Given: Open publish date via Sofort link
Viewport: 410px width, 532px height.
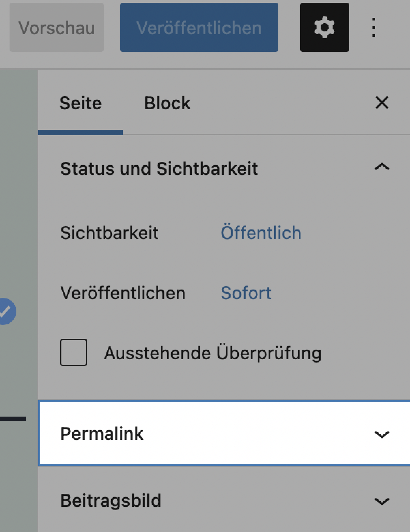Looking at the screenshot, I should tap(246, 293).
